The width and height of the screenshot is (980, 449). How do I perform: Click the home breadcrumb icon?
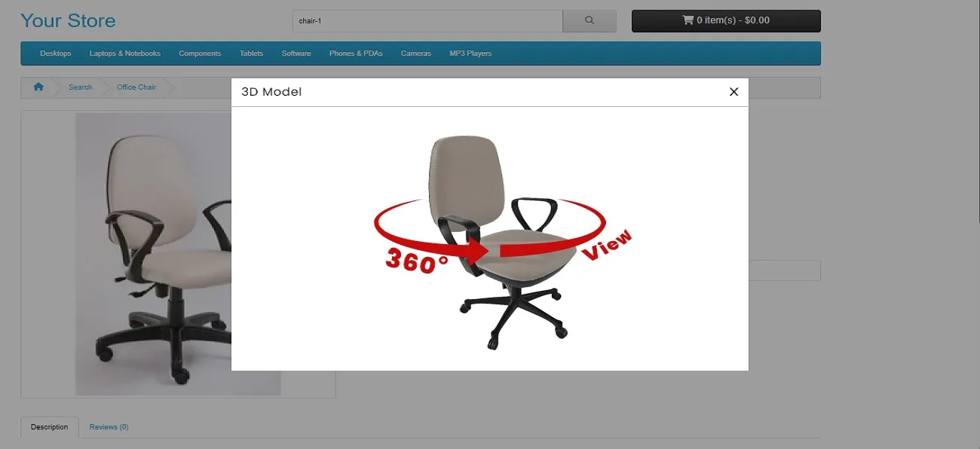click(x=38, y=87)
